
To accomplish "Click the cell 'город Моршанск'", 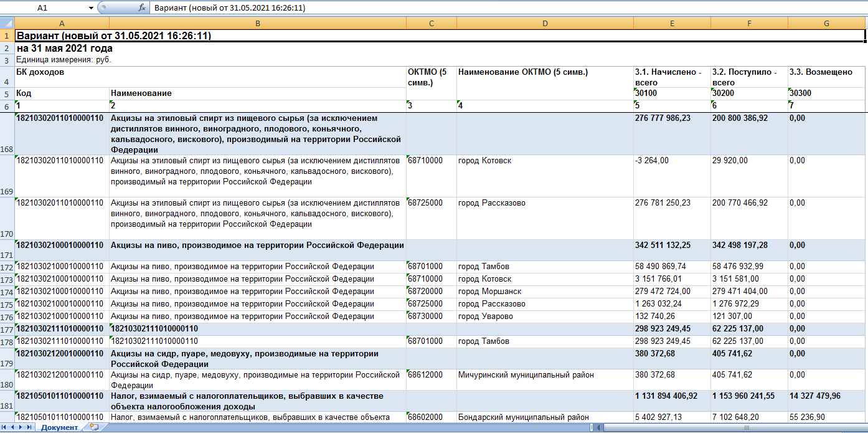I will tap(545, 292).
